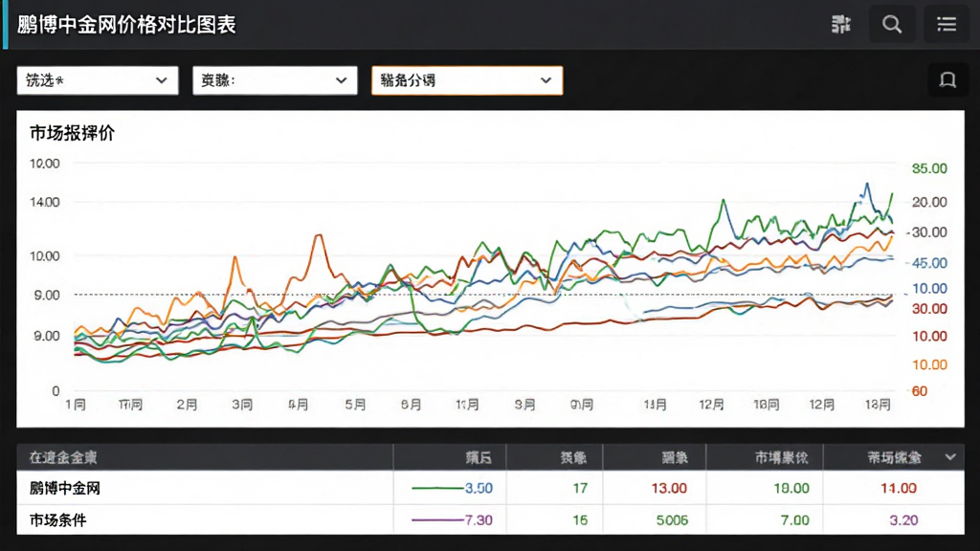Select the 市场条件 table row label
Image resolution: width=980 pixels, height=551 pixels.
pos(57,519)
